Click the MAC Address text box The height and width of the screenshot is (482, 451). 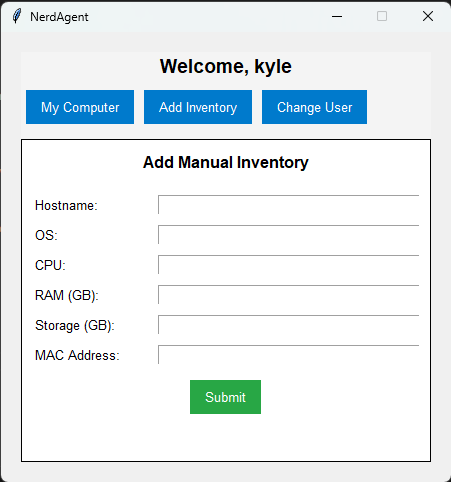[289, 355]
